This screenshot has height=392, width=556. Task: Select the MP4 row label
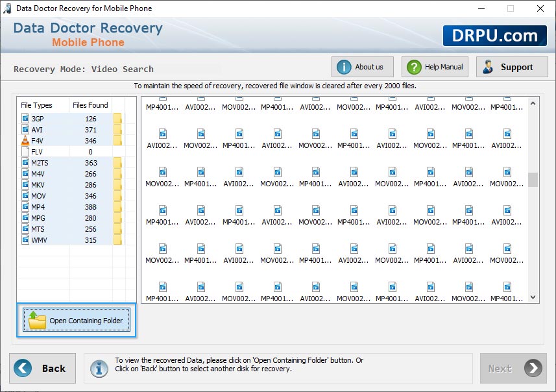pos(38,207)
